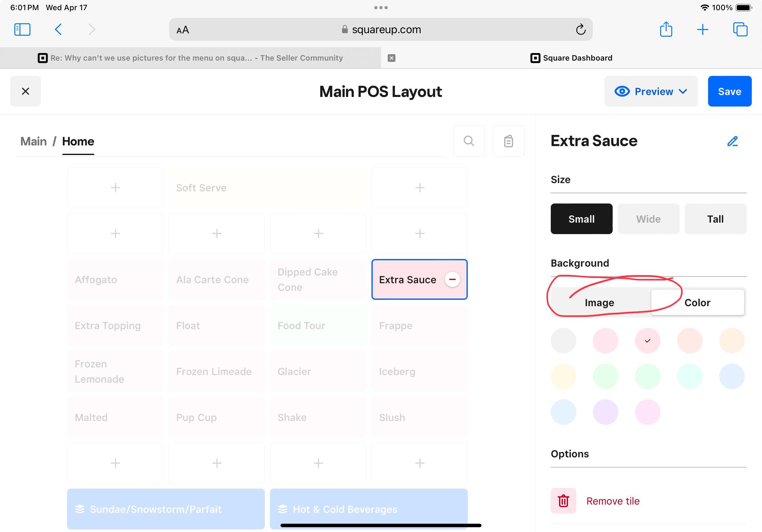The height and width of the screenshot is (532, 762).
Task: Select the Wide size option
Action: [648, 219]
